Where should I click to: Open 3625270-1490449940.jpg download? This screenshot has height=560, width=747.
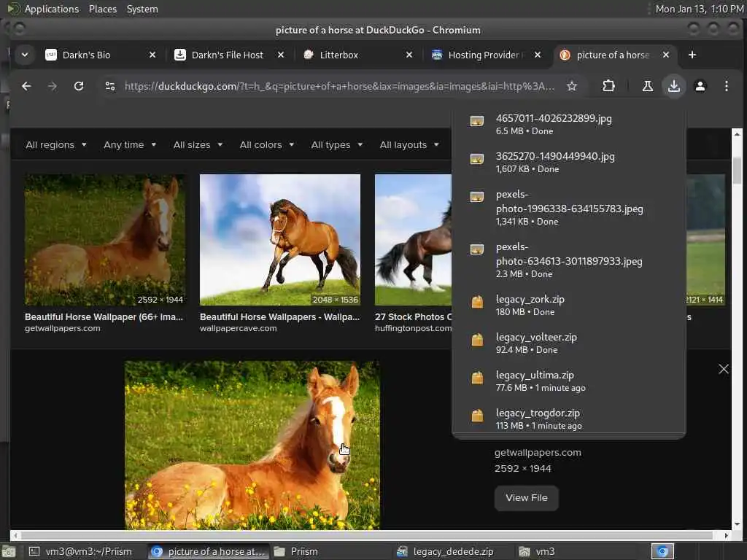pos(569,163)
